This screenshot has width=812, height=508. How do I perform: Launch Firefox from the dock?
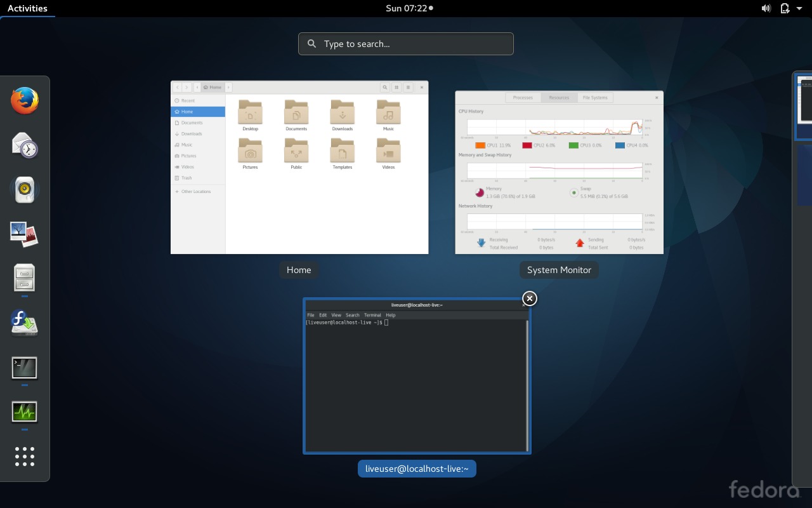tap(24, 100)
